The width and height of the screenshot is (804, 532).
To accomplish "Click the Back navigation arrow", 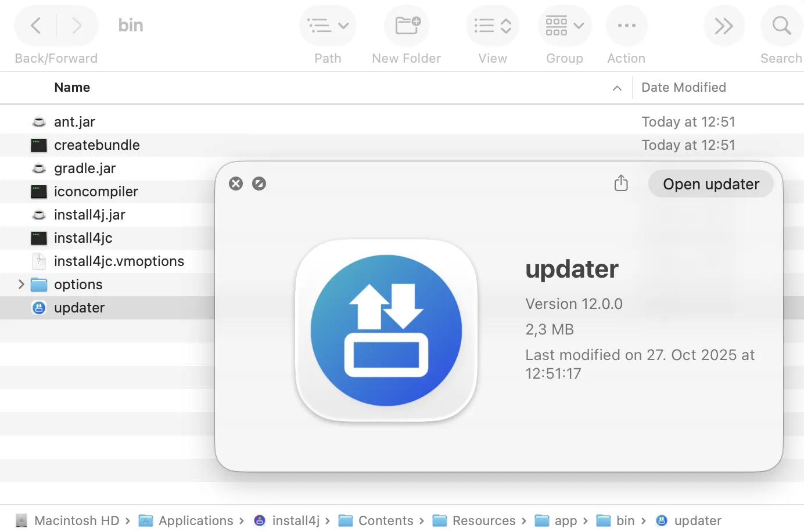I will 35,25.
